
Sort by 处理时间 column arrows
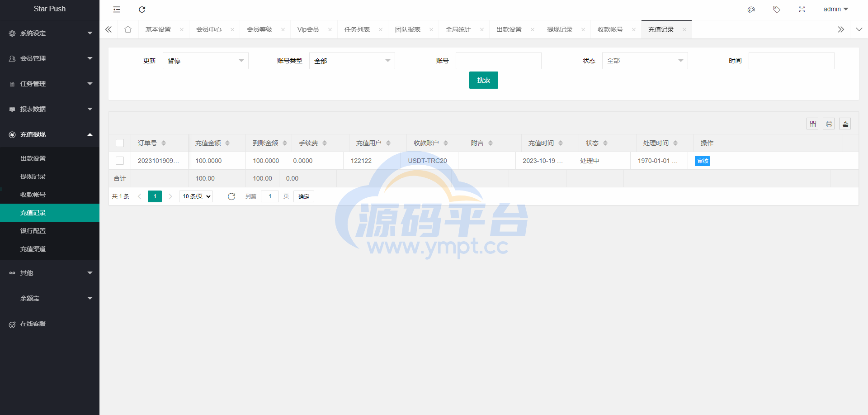point(675,143)
